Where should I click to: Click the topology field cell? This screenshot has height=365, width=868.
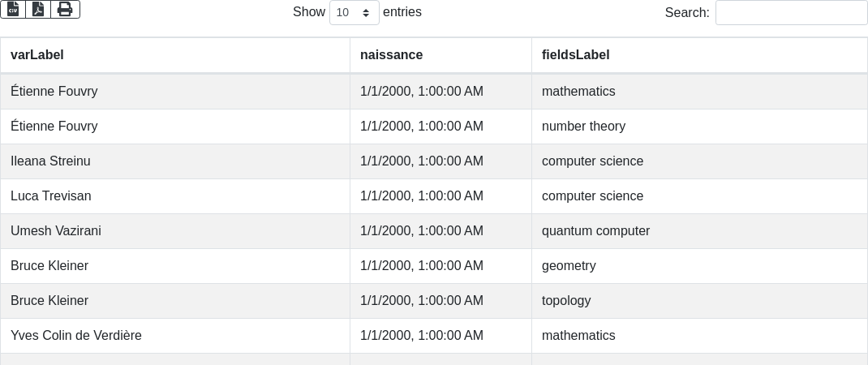tap(566, 301)
